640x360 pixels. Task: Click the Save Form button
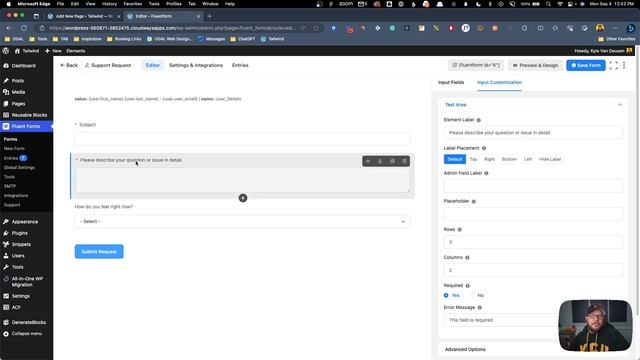coord(586,65)
